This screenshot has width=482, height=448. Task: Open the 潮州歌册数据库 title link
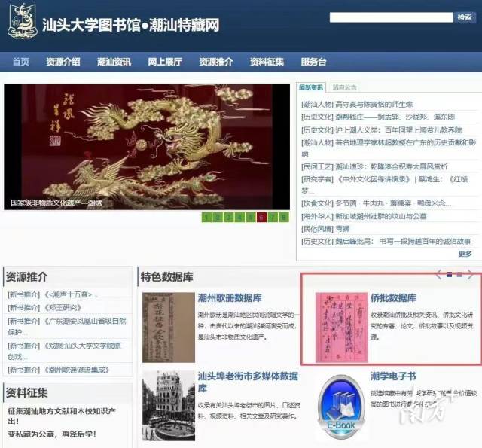230,297
